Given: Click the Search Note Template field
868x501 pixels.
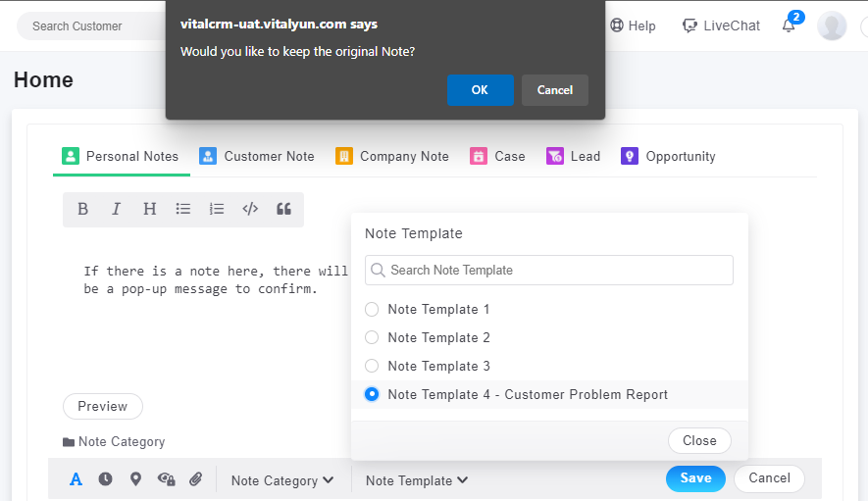Looking at the screenshot, I should coord(549,271).
